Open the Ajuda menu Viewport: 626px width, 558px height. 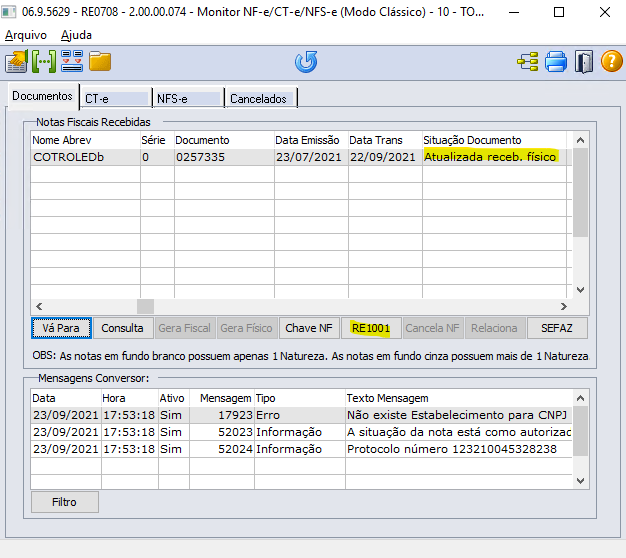(x=76, y=35)
